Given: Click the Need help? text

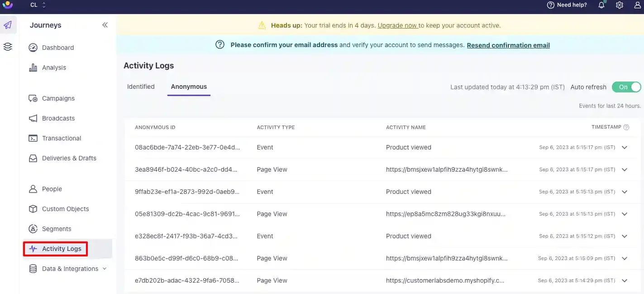Looking at the screenshot, I should tap(572, 5).
